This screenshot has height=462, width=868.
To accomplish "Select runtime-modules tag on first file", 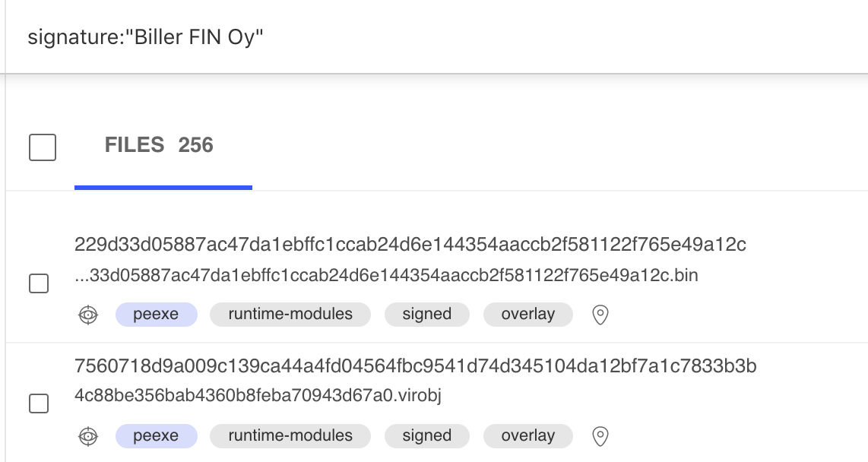I will point(290,315).
